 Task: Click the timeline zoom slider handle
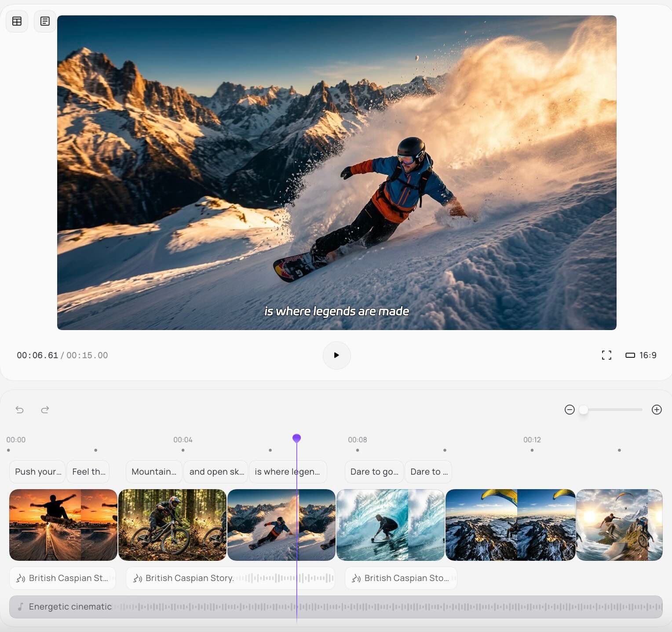coord(583,410)
